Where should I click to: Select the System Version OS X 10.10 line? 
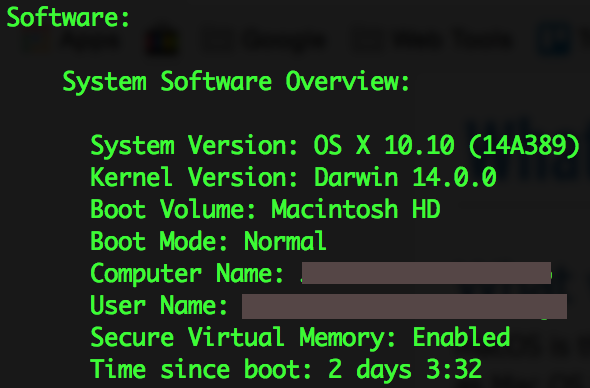pos(335,145)
